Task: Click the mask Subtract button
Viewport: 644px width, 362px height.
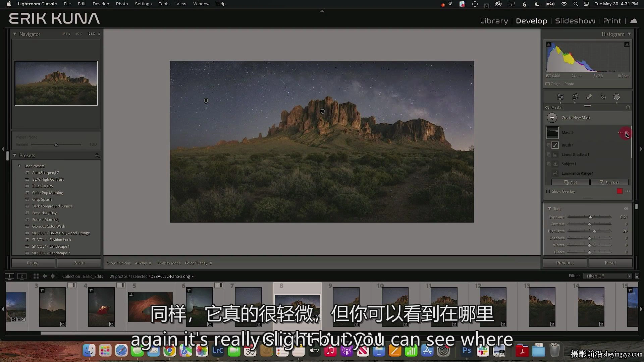Action: tap(609, 183)
